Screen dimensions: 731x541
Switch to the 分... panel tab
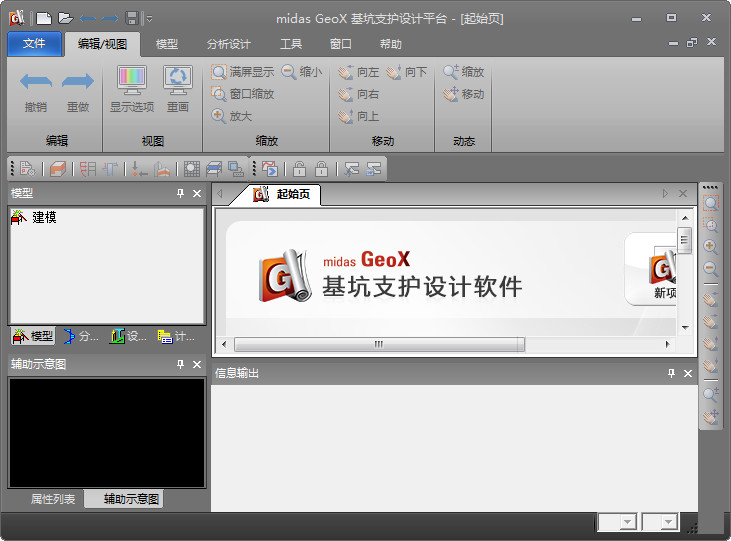(82, 336)
